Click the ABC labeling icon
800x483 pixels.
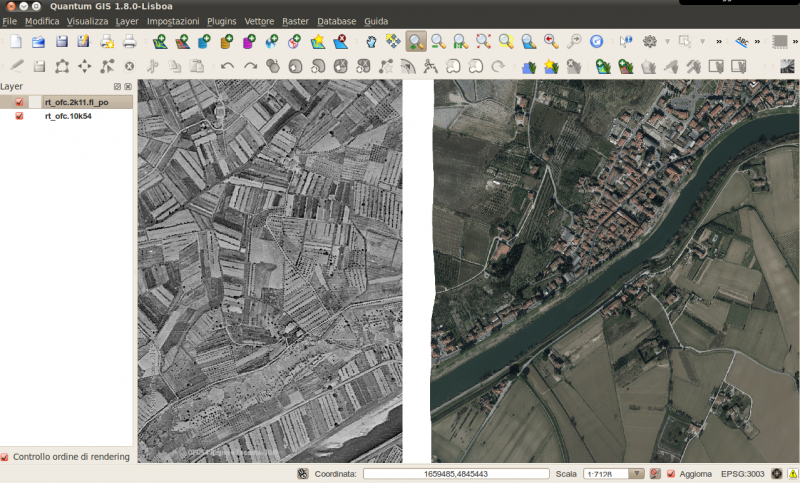741,41
